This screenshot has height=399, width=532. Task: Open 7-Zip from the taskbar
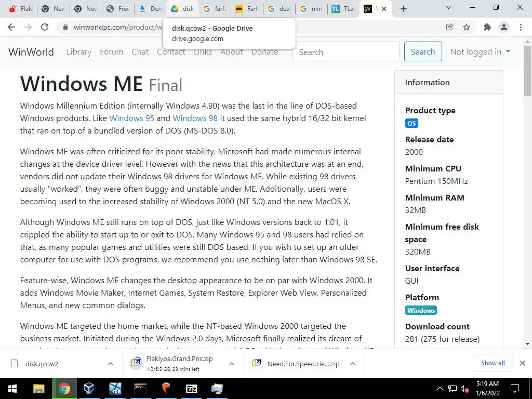(x=192, y=389)
